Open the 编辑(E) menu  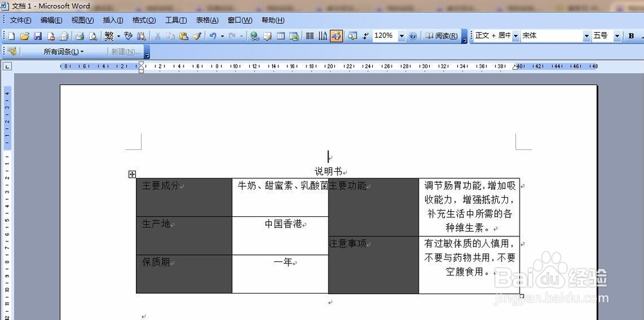52,20
